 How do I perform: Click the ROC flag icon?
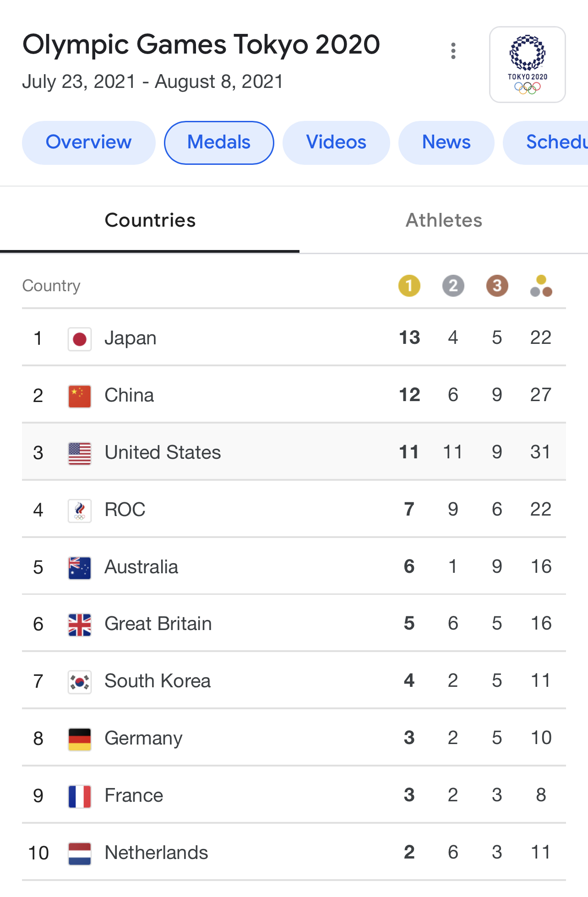tap(80, 511)
